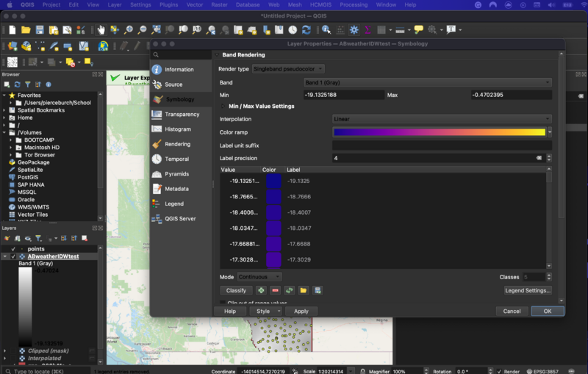The height and width of the screenshot is (374, 588).
Task: Click the add values manually plus icon
Action: 261,290
